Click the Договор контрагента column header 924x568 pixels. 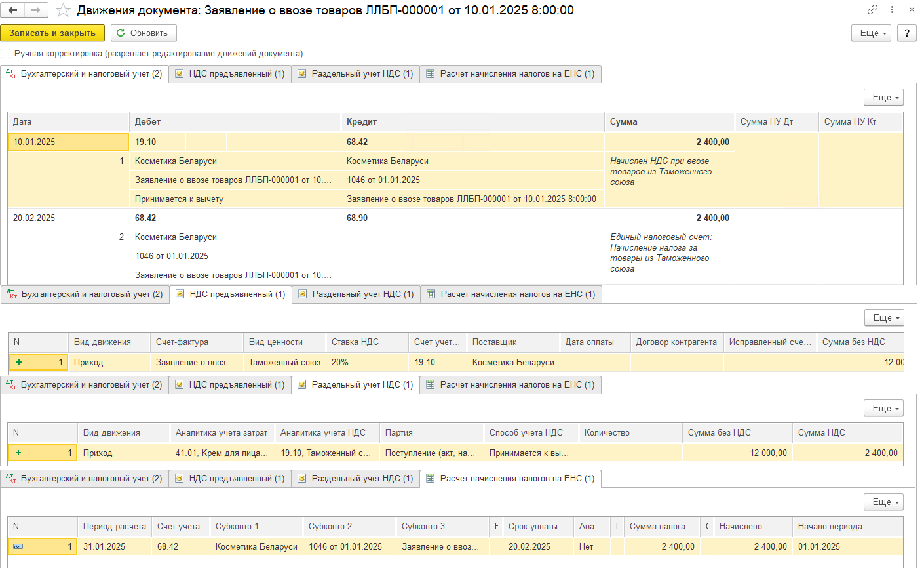pos(677,342)
